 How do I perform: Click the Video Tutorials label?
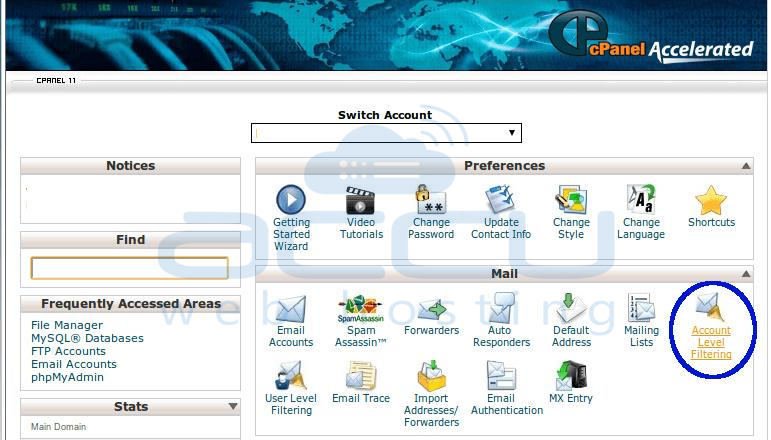[361, 228]
